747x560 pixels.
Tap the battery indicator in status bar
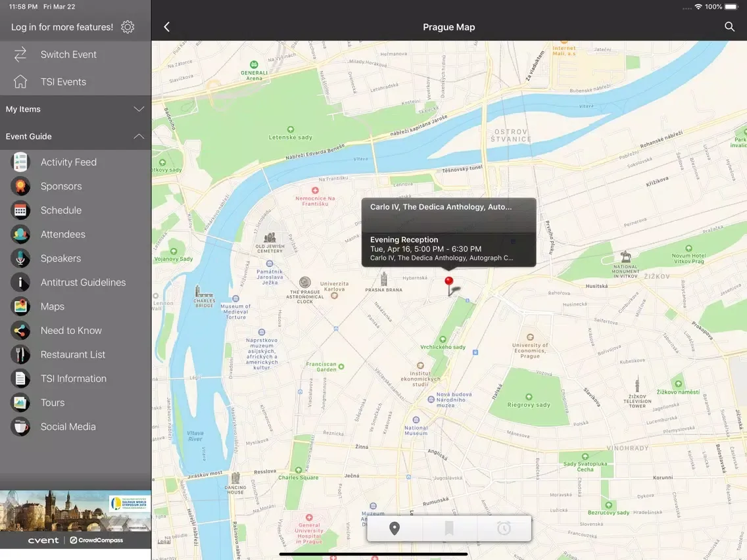[x=731, y=7]
